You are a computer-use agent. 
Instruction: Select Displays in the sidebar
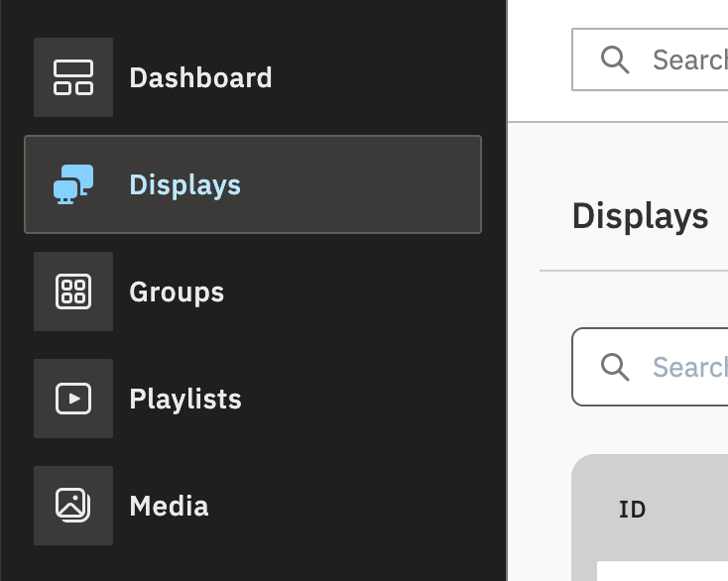point(253,184)
